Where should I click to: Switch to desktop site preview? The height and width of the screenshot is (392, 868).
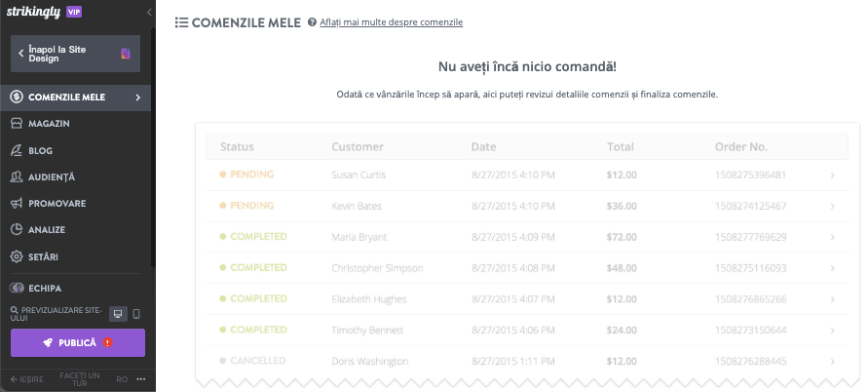click(x=117, y=314)
